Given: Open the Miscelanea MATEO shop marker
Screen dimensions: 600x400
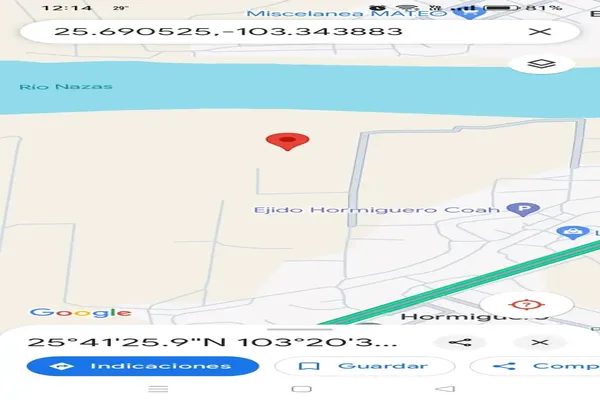Looking at the screenshot, I should [x=470, y=13].
